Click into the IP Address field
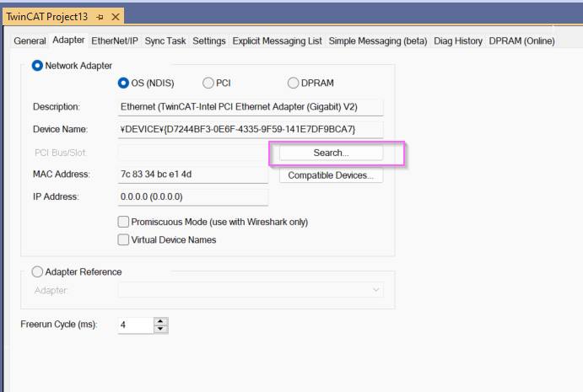 click(x=193, y=197)
